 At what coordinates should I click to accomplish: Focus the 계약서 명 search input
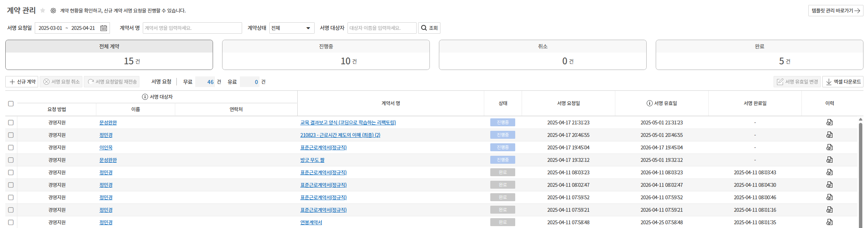tap(192, 28)
